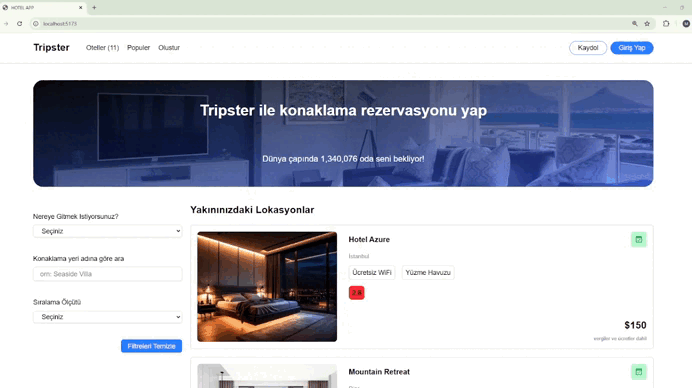Click the Istanbul location text

pos(359,256)
